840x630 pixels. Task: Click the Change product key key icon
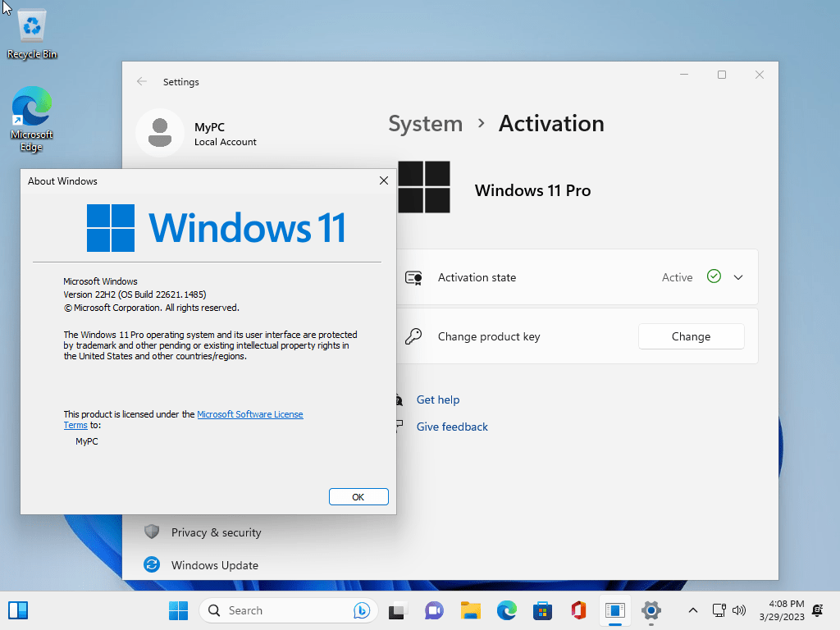coord(413,336)
